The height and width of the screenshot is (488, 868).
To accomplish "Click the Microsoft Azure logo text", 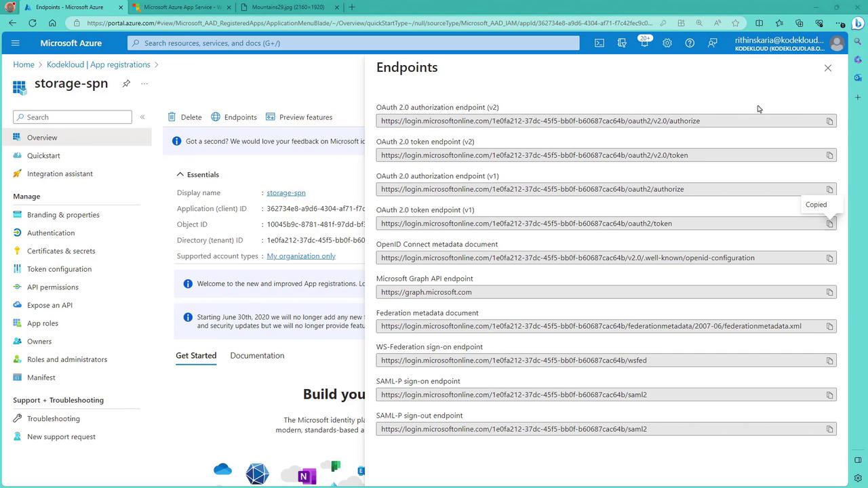I will 71,43.
